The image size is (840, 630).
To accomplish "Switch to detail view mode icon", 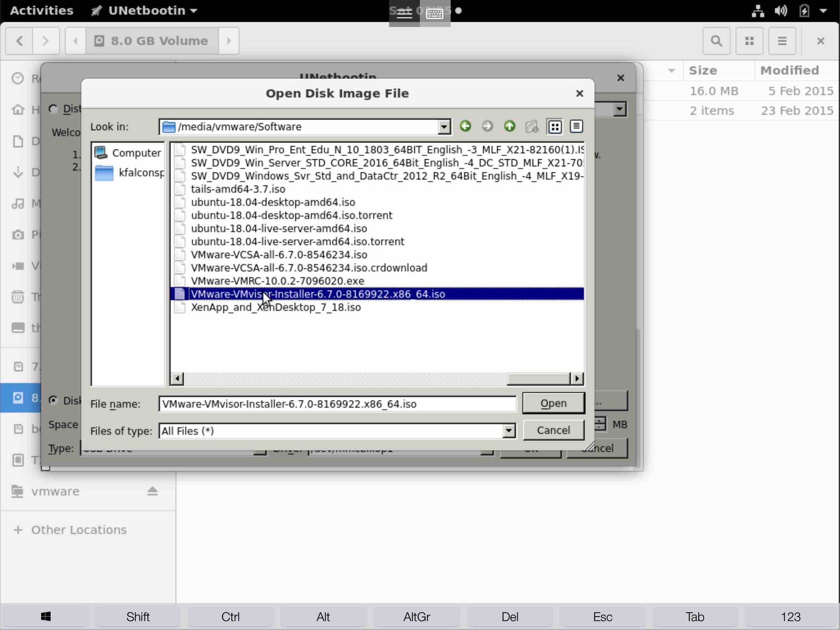I will point(576,126).
